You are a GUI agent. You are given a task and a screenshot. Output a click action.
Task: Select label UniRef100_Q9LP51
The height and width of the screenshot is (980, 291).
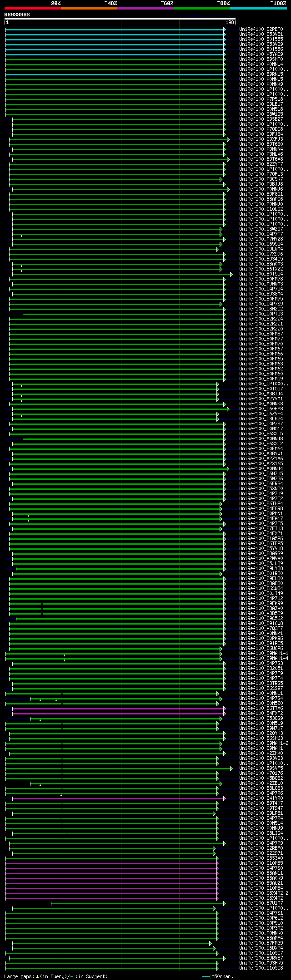[x=261, y=813]
